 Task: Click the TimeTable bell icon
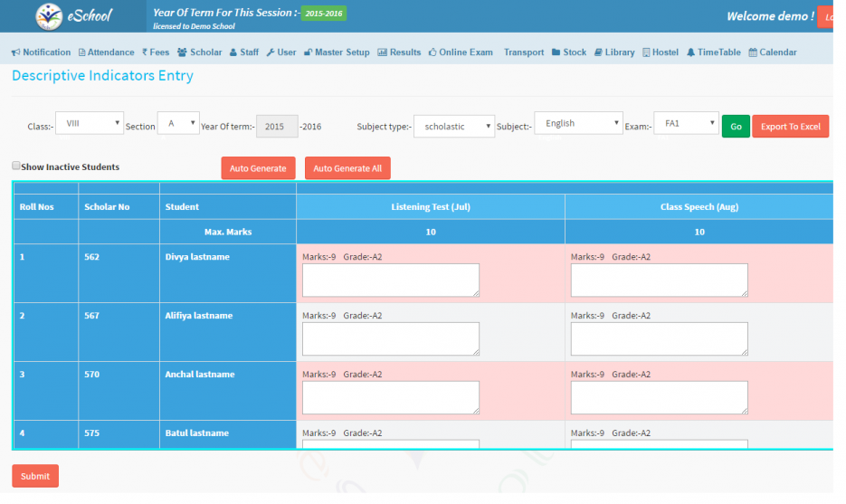coord(690,52)
